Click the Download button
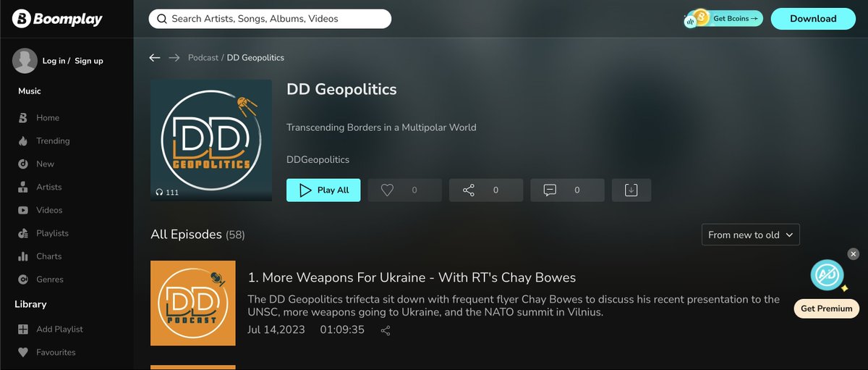868x370 pixels. click(813, 19)
